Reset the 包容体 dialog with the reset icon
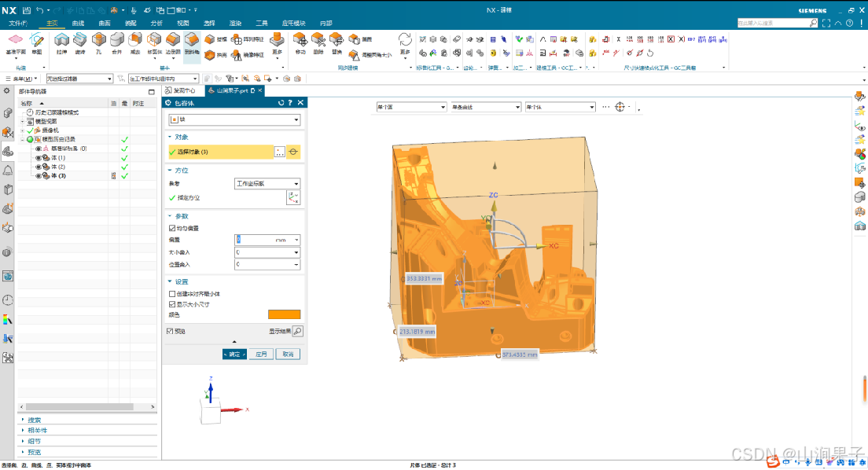This screenshot has width=868, height=470. (x=281, y=102)
